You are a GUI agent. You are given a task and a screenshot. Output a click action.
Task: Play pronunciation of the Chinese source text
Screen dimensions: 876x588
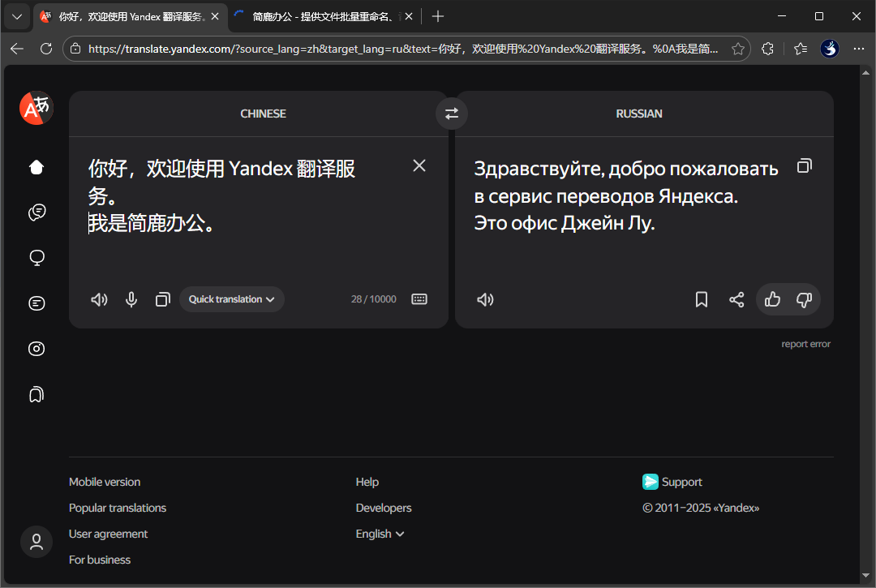pos(99,299)
